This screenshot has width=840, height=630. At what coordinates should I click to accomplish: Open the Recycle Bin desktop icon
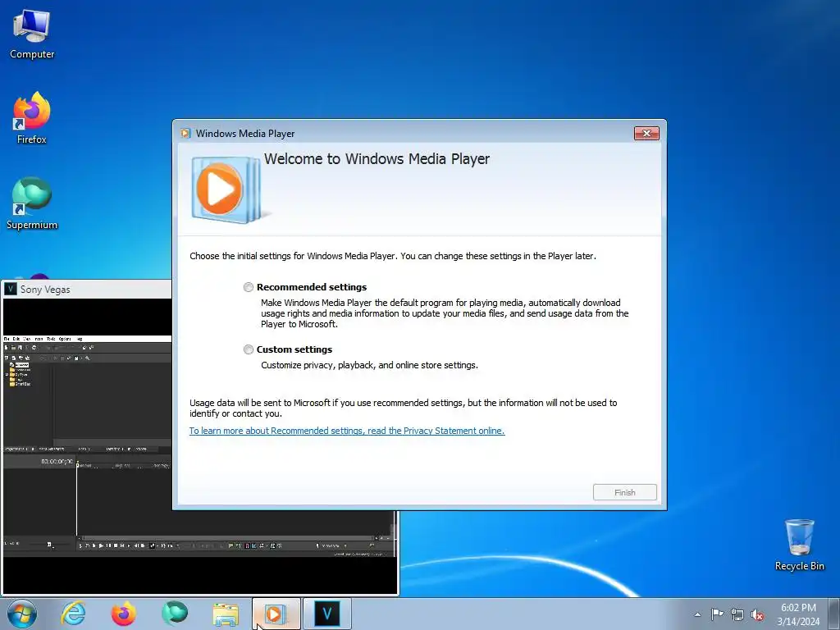tap(799, 546)
